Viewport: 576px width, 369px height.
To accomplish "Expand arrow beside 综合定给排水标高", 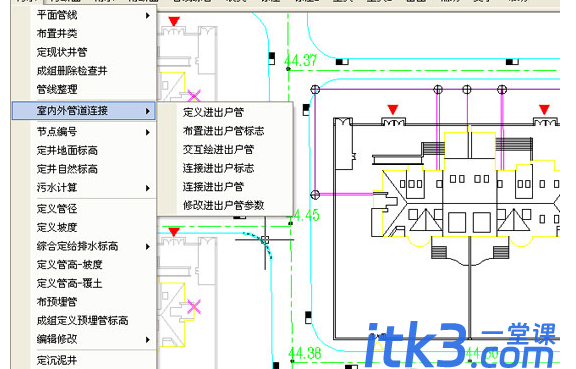I will [148, 247].
